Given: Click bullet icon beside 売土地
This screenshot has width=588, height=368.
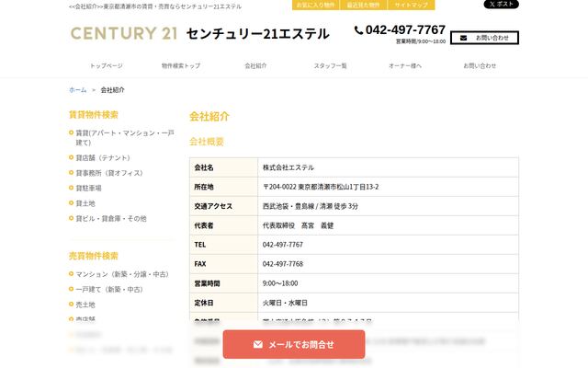Looking at the screenshot, I should [72, 305].
